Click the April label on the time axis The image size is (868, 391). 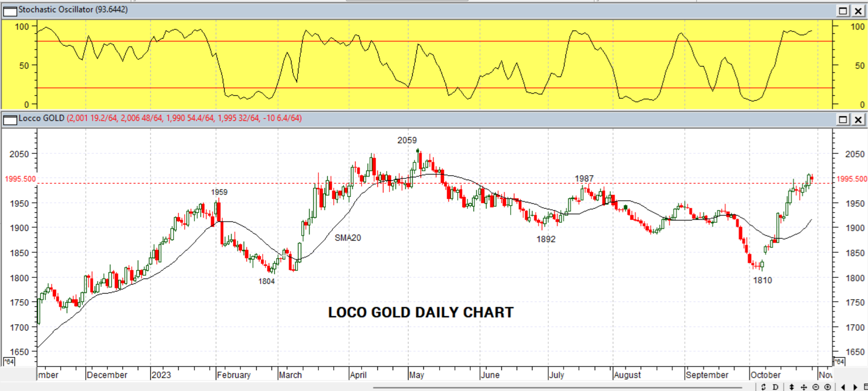click(358, 375)
